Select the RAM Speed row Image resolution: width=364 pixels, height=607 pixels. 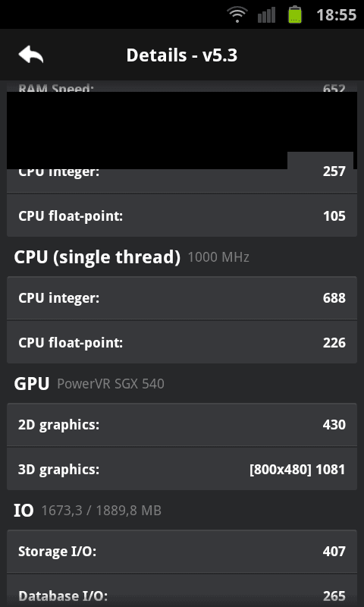(182, 86)
